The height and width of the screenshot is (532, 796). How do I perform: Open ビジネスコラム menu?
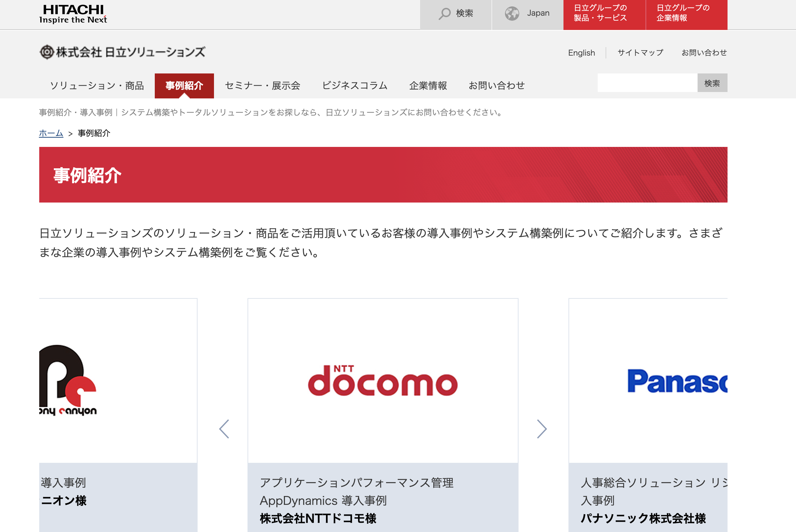355,86
